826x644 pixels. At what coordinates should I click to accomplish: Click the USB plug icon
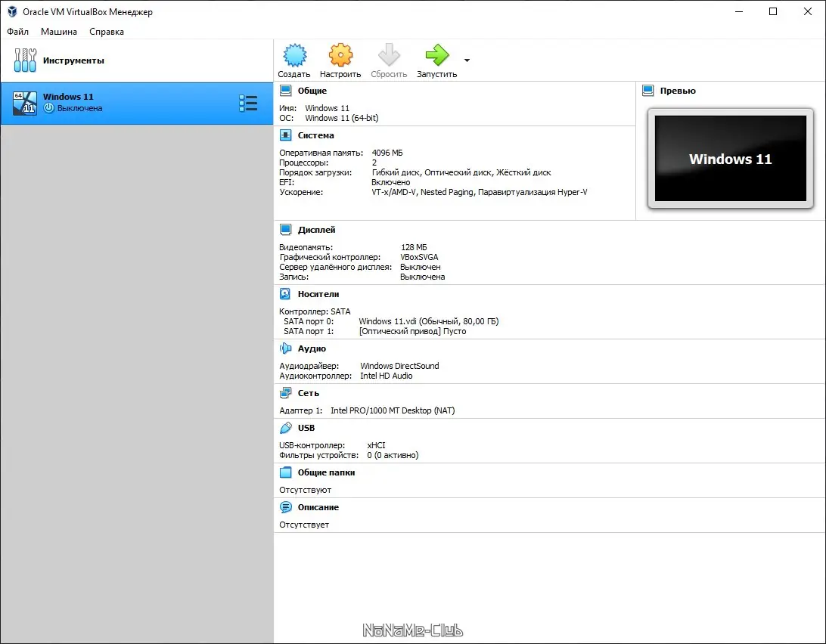pyautogui.click(x=285, y=428)
